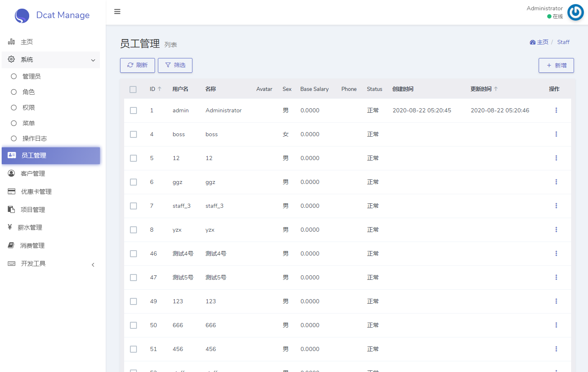
Task: Click the Dcat Manage logo icon
Action: (x=22, y=16)
